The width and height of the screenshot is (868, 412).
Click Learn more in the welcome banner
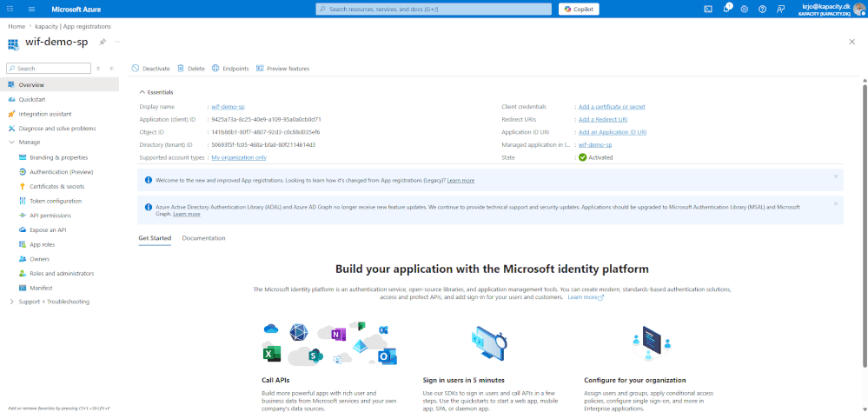pyautogui.click(x=461, y=181)
